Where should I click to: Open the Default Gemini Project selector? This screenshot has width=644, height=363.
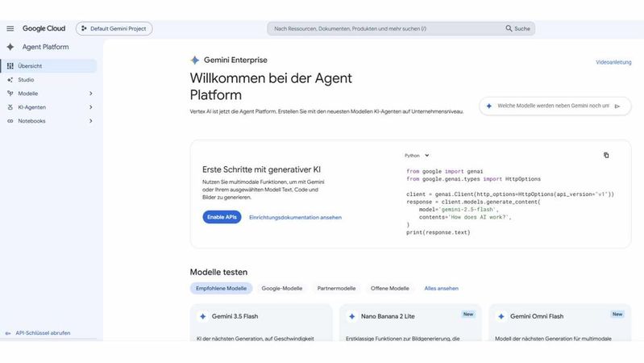coord(114,29)
